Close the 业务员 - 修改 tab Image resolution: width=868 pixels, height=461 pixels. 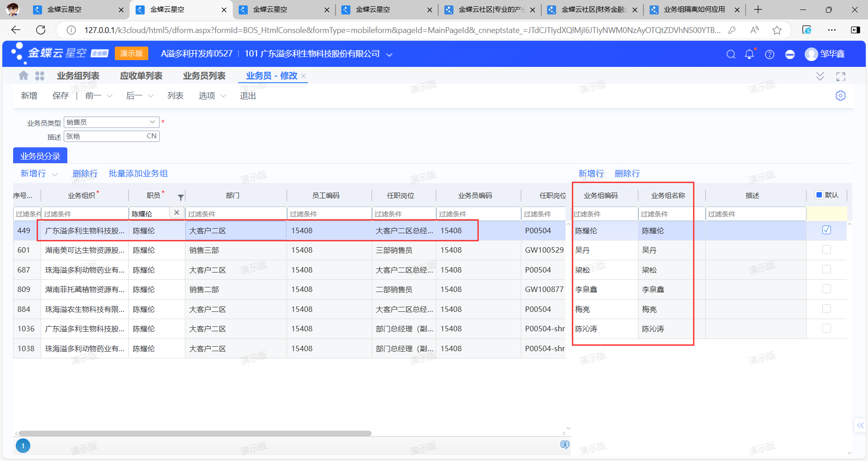(x=303, y=76)
